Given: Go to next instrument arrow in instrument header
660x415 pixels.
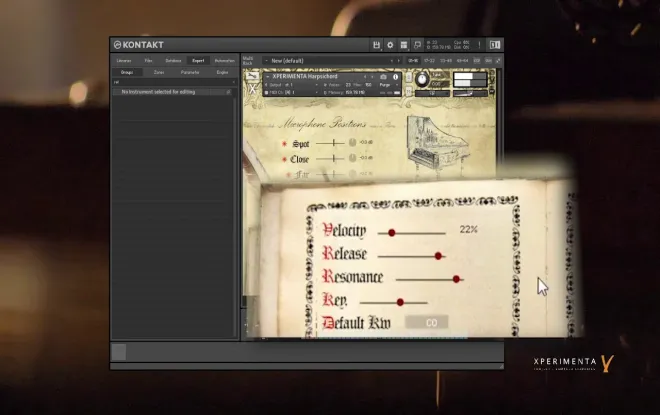Looking at the screenshot, I should point(372,77).
